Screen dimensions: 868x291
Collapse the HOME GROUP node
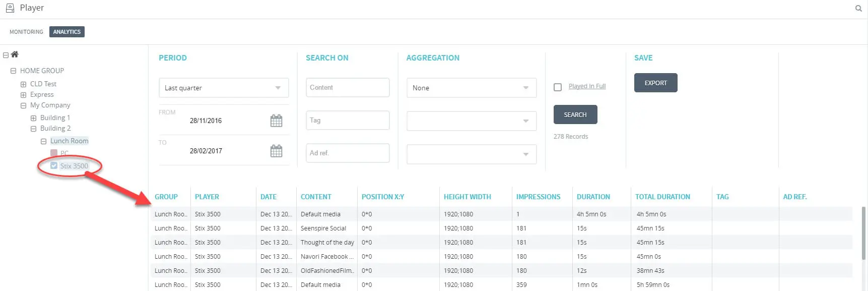tap(14, 71)
